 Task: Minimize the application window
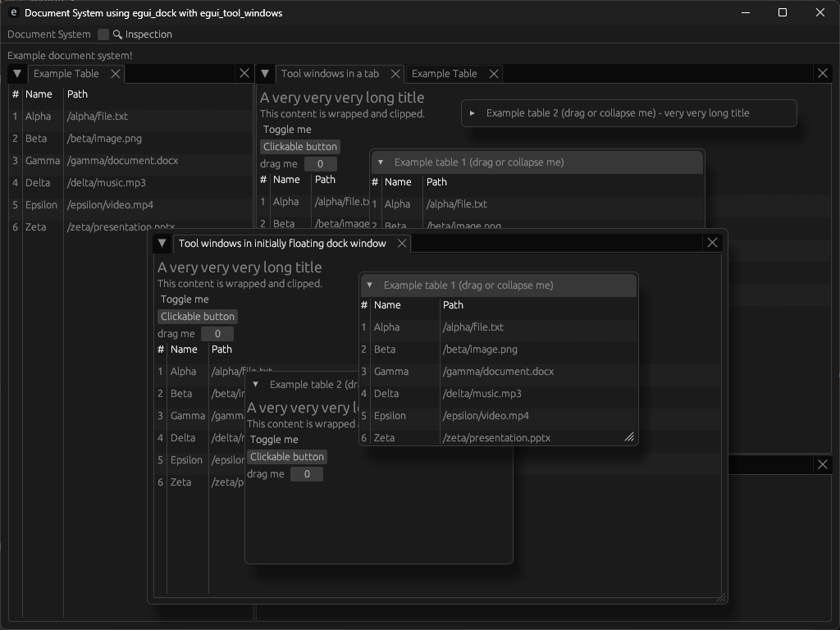click(745, 12)
